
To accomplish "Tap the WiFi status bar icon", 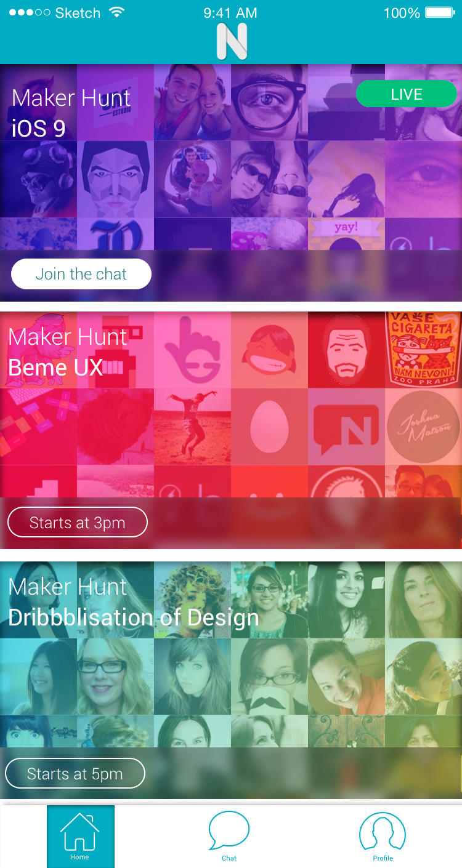I will [116, 12].
